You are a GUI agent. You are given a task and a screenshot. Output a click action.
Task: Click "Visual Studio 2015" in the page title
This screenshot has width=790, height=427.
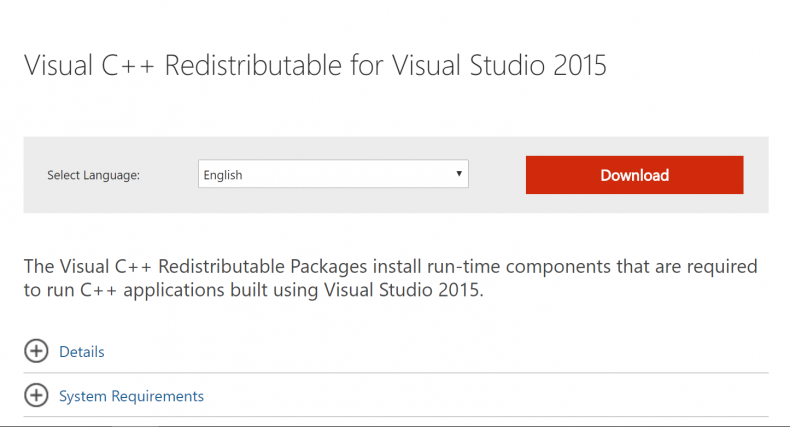(499, 65)
